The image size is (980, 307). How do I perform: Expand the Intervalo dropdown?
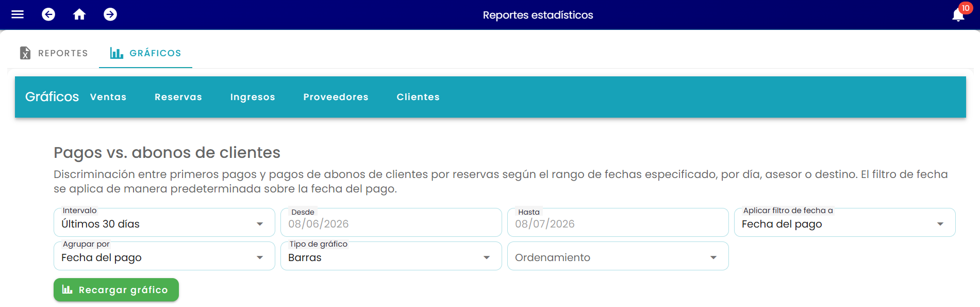(164, 222)
